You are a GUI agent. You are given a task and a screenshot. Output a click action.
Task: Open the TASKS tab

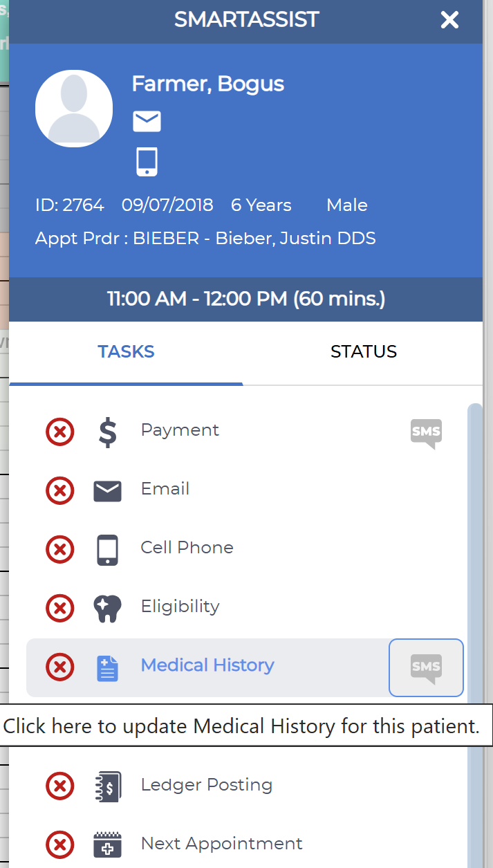pyautogui.click(x=126, y=351)
